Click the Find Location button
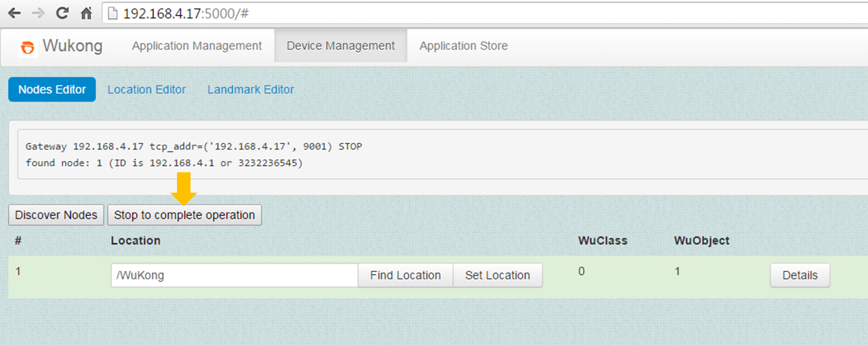 coord(406,275)
